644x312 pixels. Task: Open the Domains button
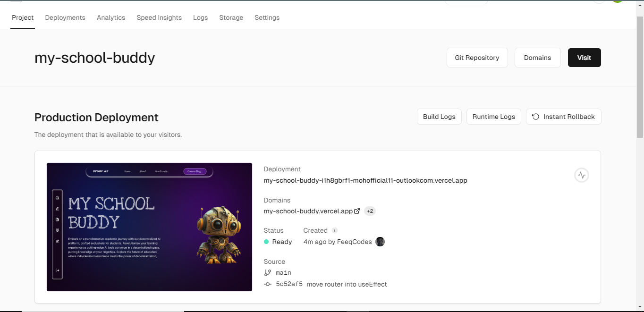pos(538,58)
